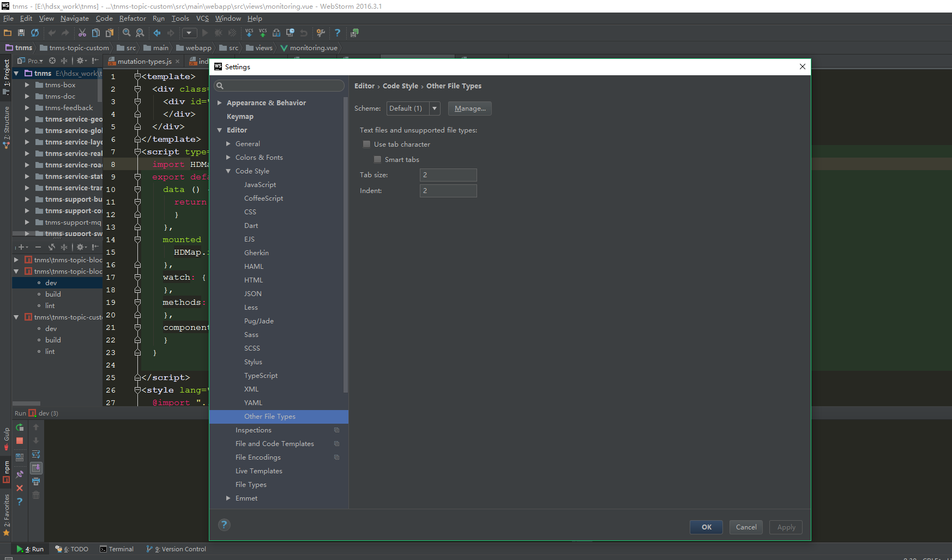This screenshot has height=560, width=952.
Task: Toggle the Smart tabs checkbox
Action: (377, 159)
